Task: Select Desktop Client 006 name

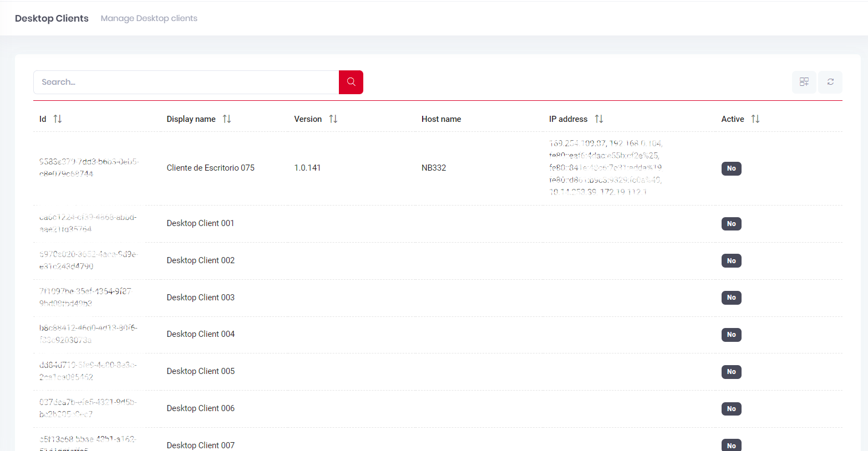Action: [x=201, y=408]
